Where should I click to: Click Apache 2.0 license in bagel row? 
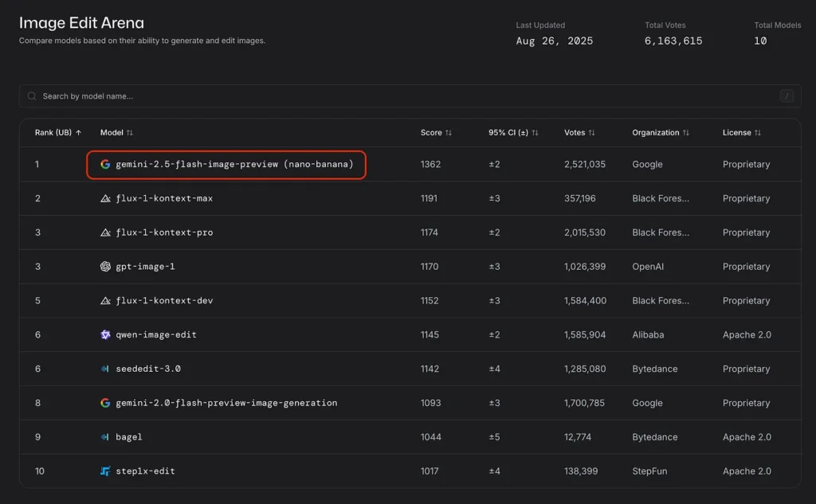[747, 437]
